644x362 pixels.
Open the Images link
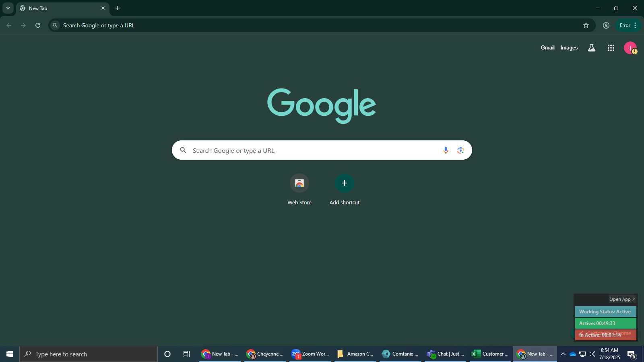[x=569, y=47]
